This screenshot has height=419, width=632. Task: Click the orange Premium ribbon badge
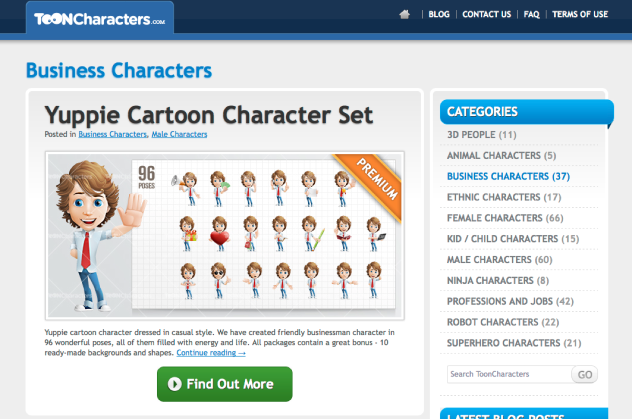372,183
